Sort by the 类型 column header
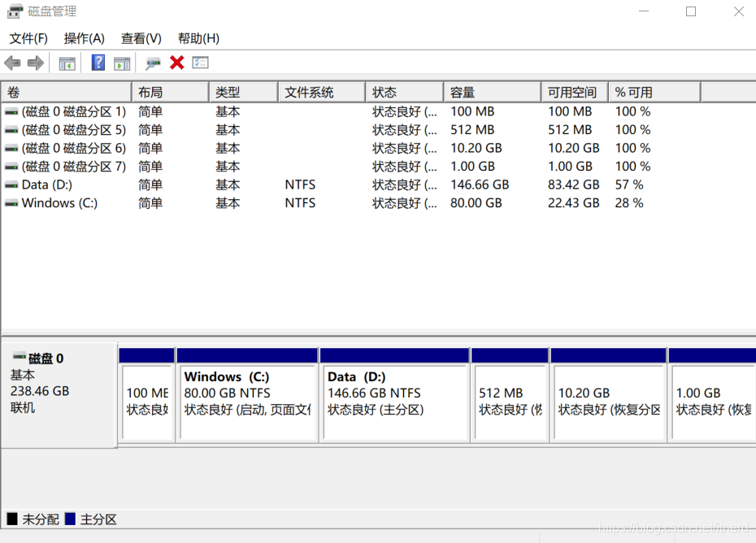The height and width of the screenshot is (543, 756). tap(244, 92)
